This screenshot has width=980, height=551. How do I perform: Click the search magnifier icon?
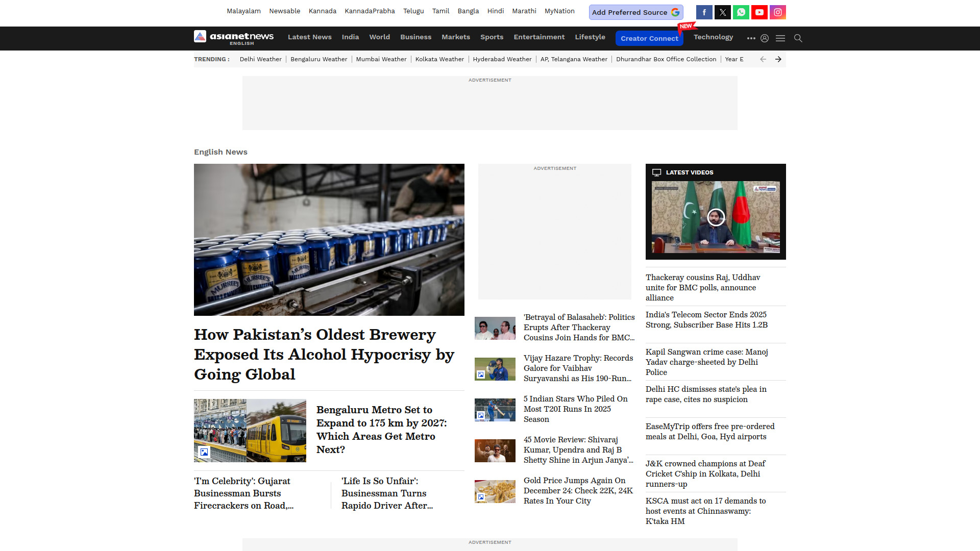click(798, 38)
